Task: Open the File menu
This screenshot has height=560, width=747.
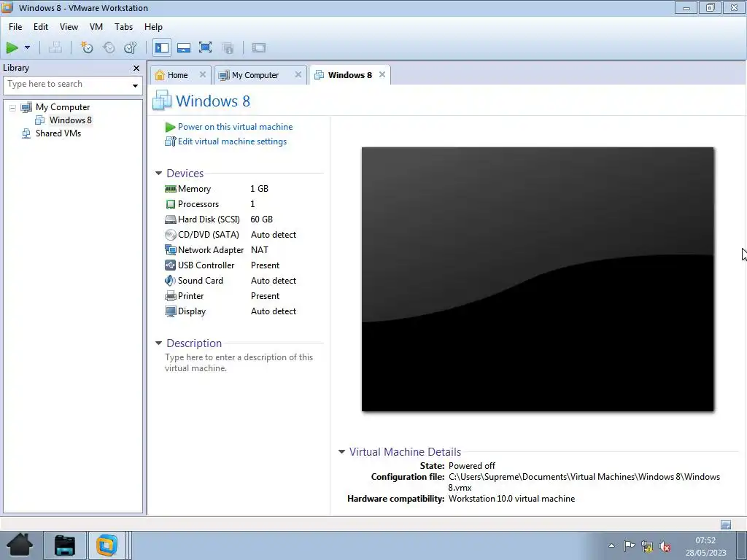Action: pos(15,27)
